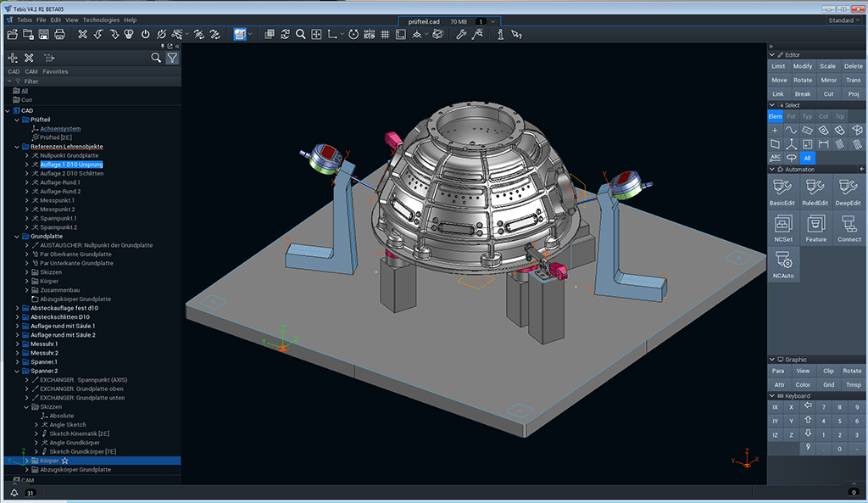Select the 'Sketch Kinematik [2E]' tree item
This screenshot has width=868, height=503.
[79, 433]
